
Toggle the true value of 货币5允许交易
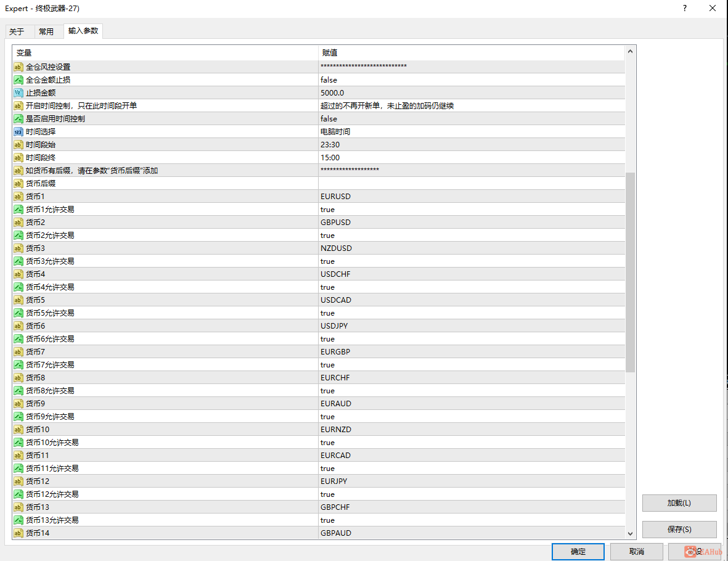tap(472, 313)
